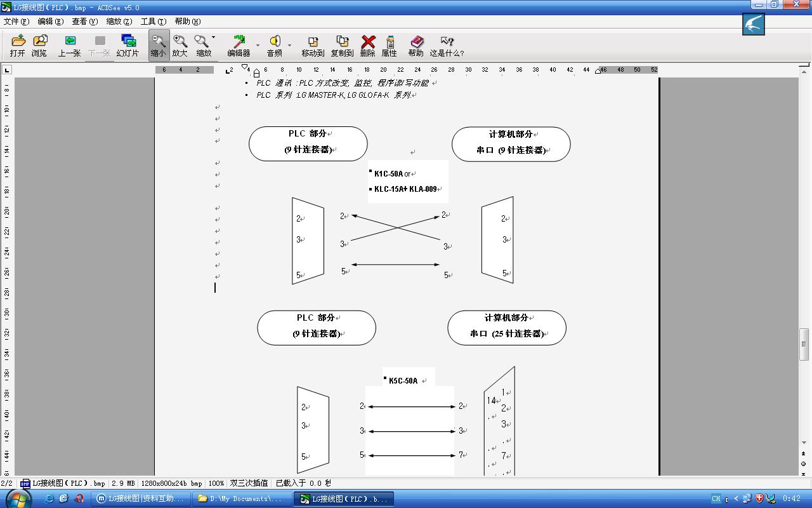Switch to LG接线图 browser taskbar button

(141, 498)
